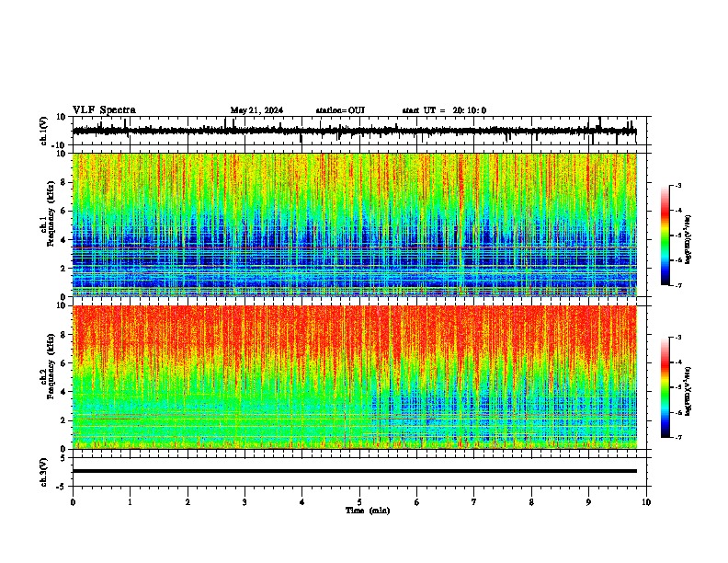Select the ch.1 spectrogram color scale bar
This screenshot has width=728, height=563.
(665, 236)
